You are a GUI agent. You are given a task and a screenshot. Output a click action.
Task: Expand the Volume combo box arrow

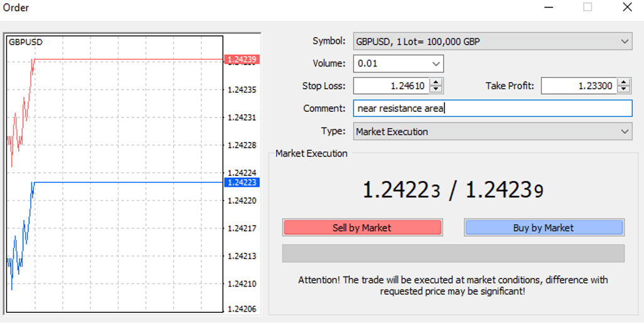coord(436,63)
